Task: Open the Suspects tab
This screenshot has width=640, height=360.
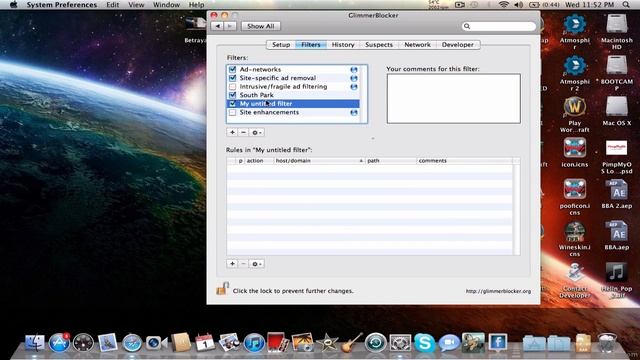Action: pos(379,45)
